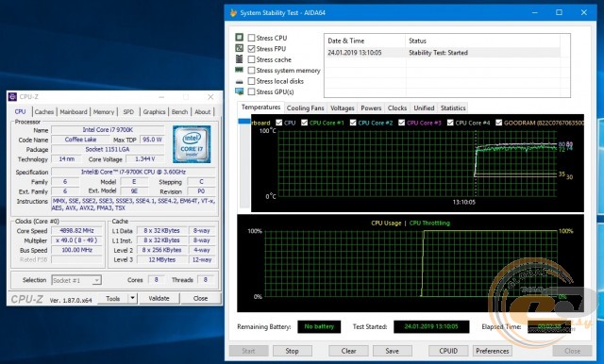Click the CPU-Z purple chip icon in title bar
Image resolution: width=604 pixels, height=364 pixels.
[x=12, y=96]
